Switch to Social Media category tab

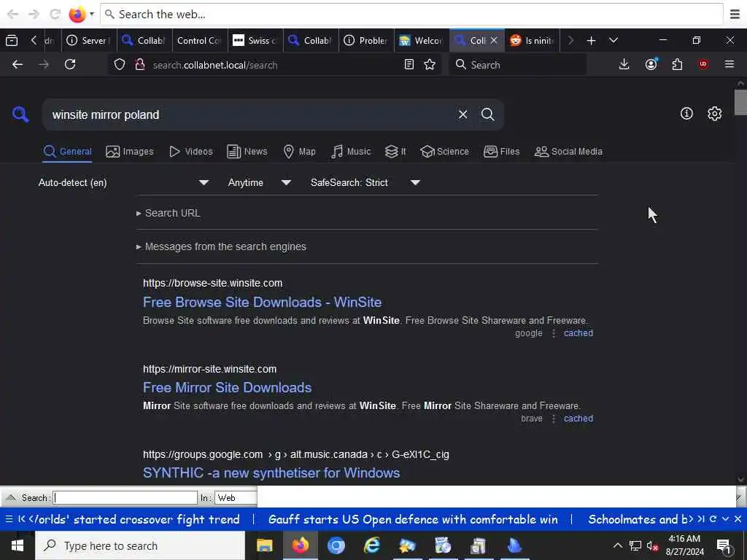(x=568, y=152)
